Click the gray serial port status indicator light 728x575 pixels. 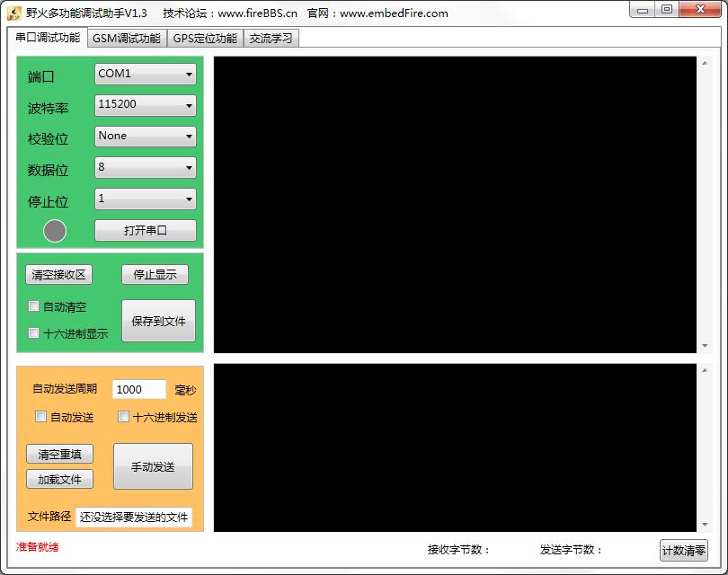[x=54, y=231]
